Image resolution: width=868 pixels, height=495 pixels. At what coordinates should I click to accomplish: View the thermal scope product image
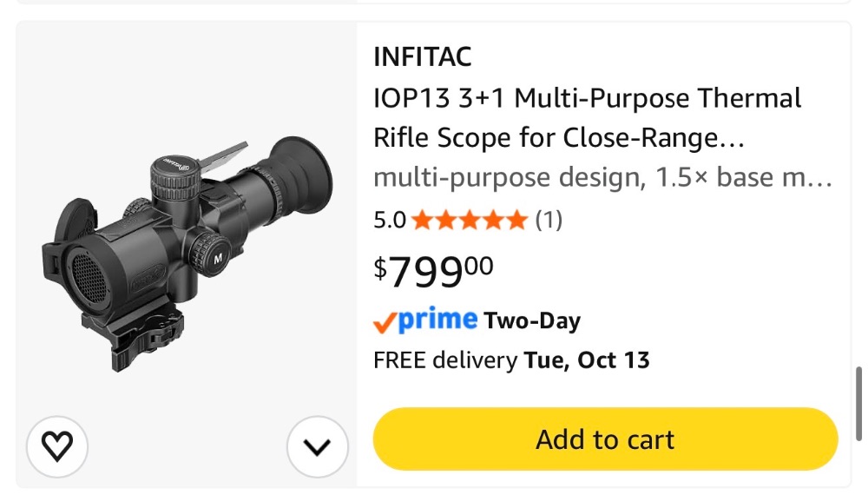click(187, 254)
